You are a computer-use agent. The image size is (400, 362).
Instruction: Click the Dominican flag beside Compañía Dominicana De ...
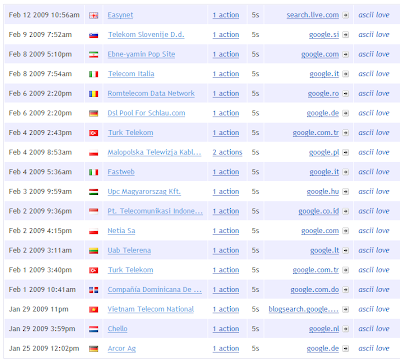tap(94, 290)
